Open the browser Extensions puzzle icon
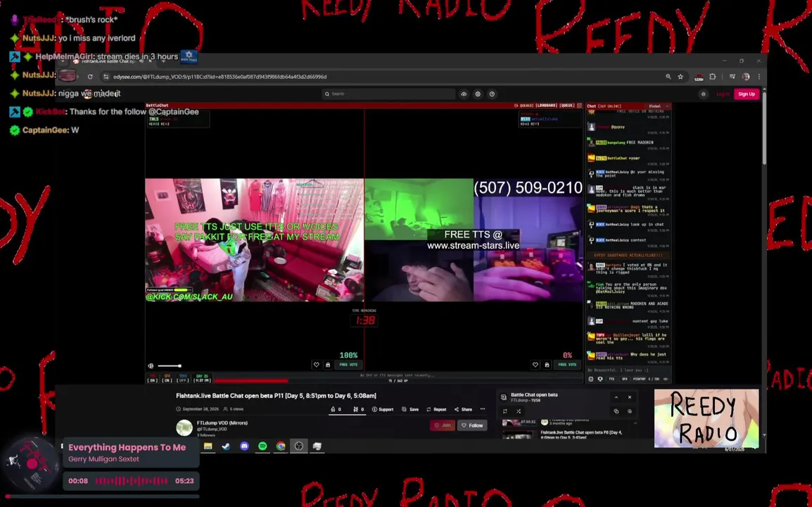The image size is (812, 507). pyautogui.click(x=713, y=77)
